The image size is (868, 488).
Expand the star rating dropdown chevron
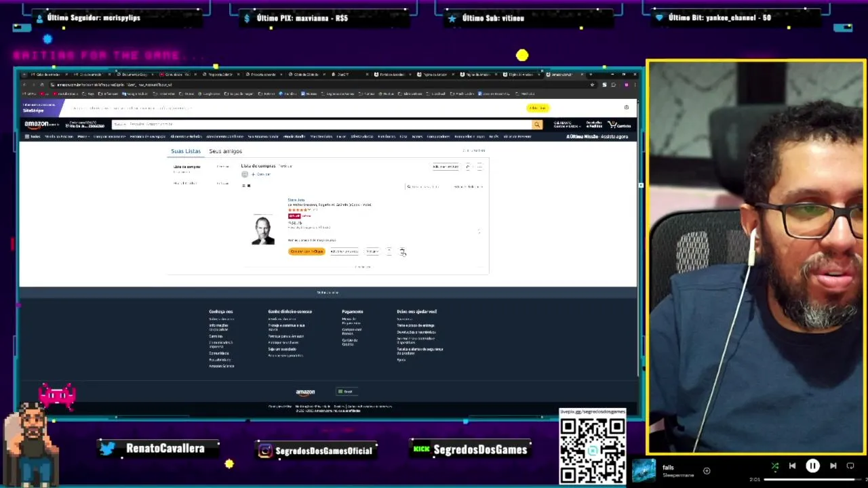[x=309, y=210]
